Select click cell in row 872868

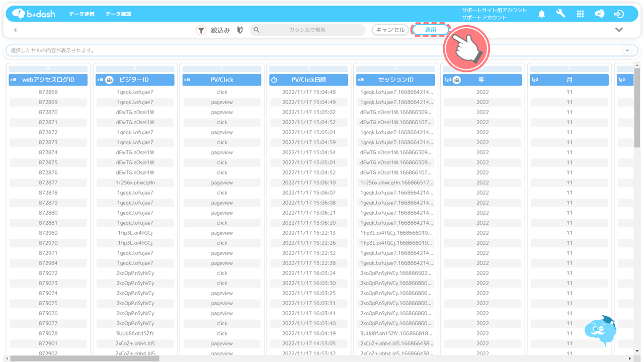click(x=222, y=92)
